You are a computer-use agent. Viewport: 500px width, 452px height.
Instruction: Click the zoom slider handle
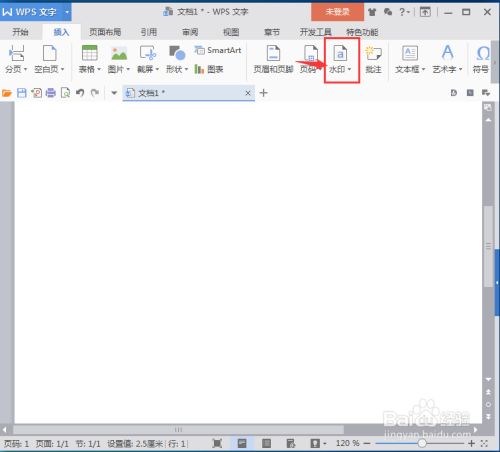click(422, 443)
